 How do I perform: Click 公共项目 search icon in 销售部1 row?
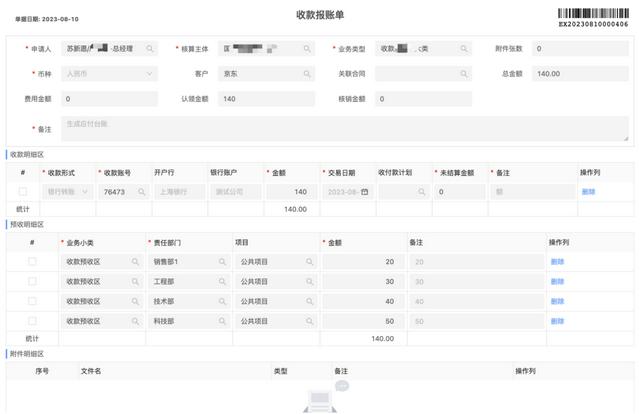point(309,262)
